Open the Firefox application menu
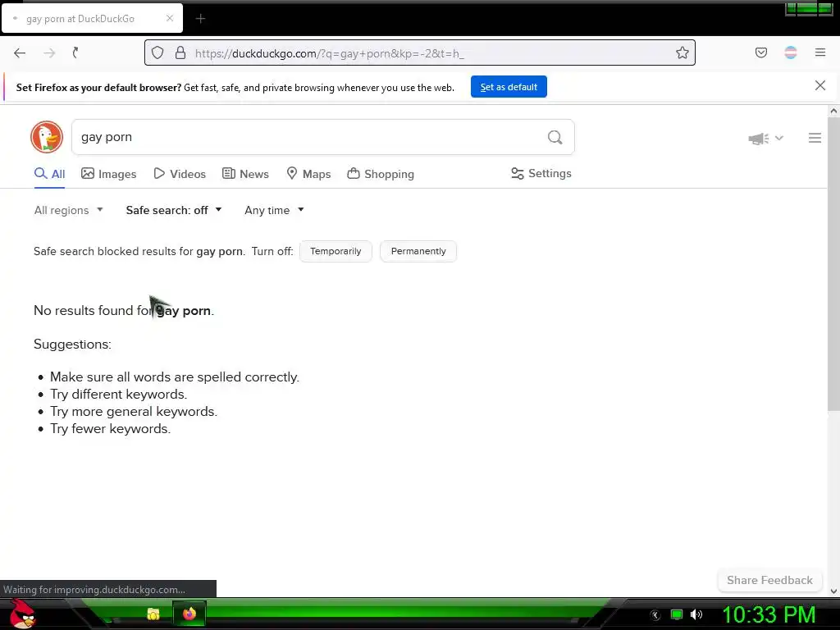840x630 pixels. coord(820,52)
